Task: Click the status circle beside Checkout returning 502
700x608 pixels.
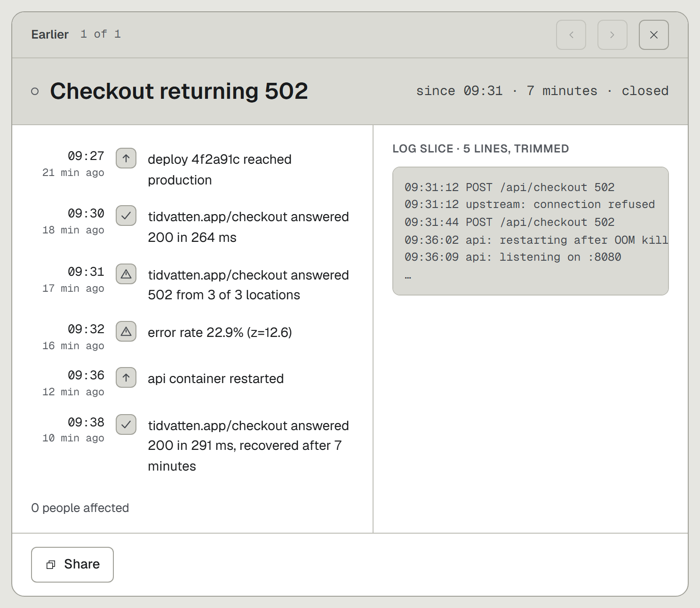Action: (x=35, y=91)
